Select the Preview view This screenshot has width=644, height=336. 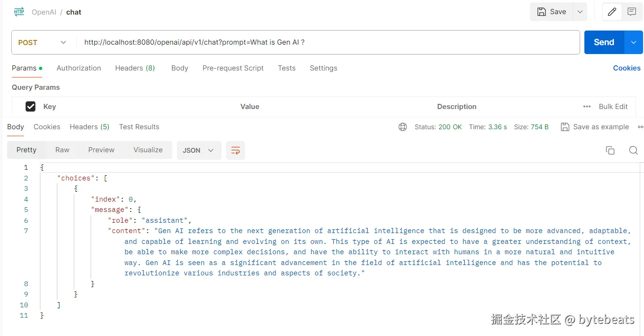tap(101, 150)
